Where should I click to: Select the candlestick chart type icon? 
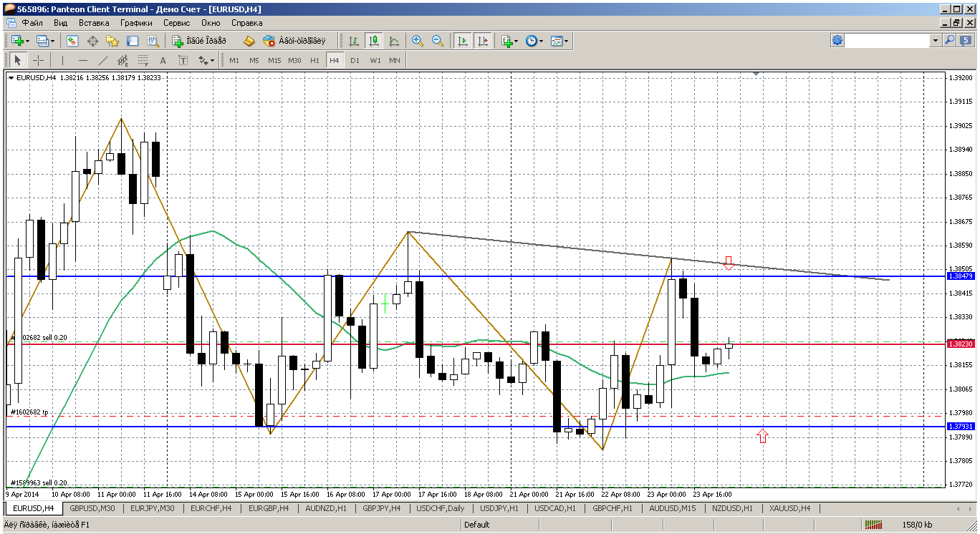click(373, 42)
